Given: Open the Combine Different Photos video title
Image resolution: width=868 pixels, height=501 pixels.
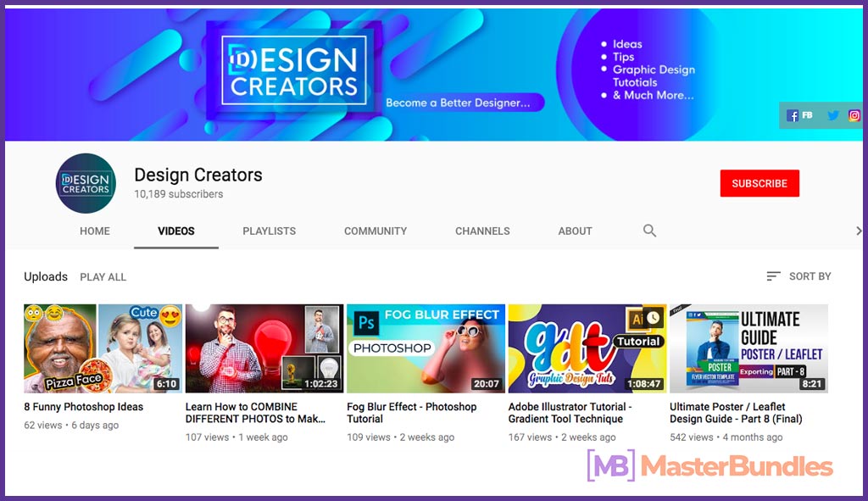Looking at the screenshot, I should 255,413.
